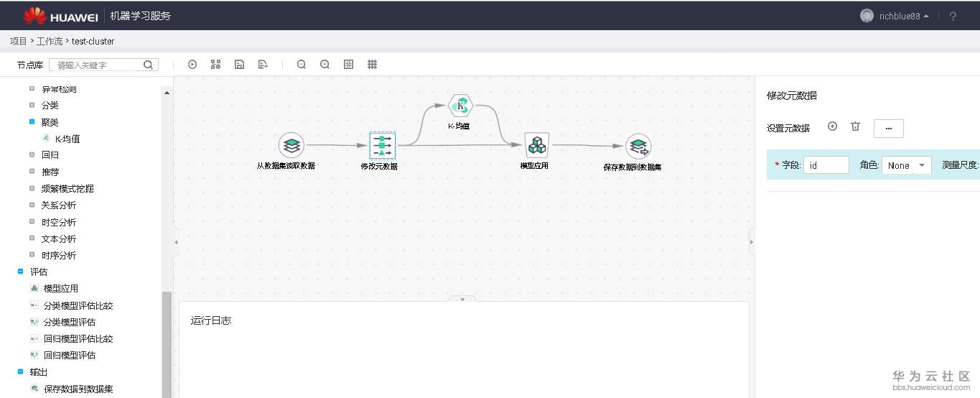Select the 保存数据到数据集 node on canvas
Screen dimensions: 980x398
coord(638,147)
